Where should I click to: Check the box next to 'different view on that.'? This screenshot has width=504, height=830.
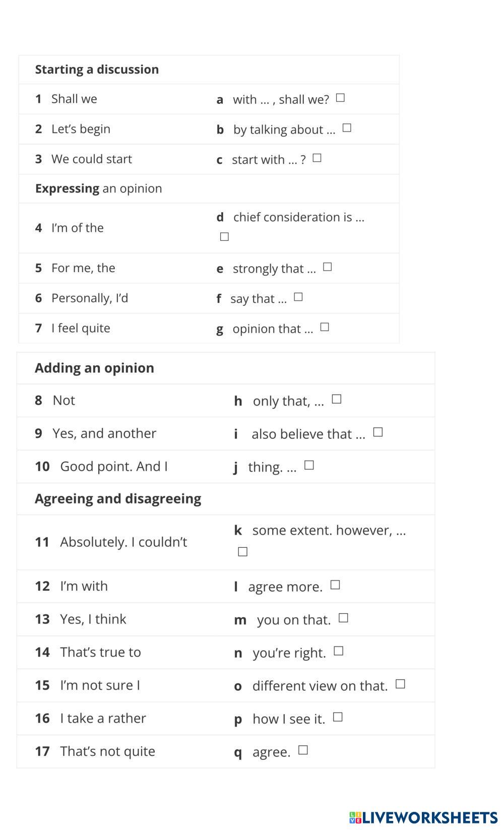pyautogui.click(x=400, y=684)
